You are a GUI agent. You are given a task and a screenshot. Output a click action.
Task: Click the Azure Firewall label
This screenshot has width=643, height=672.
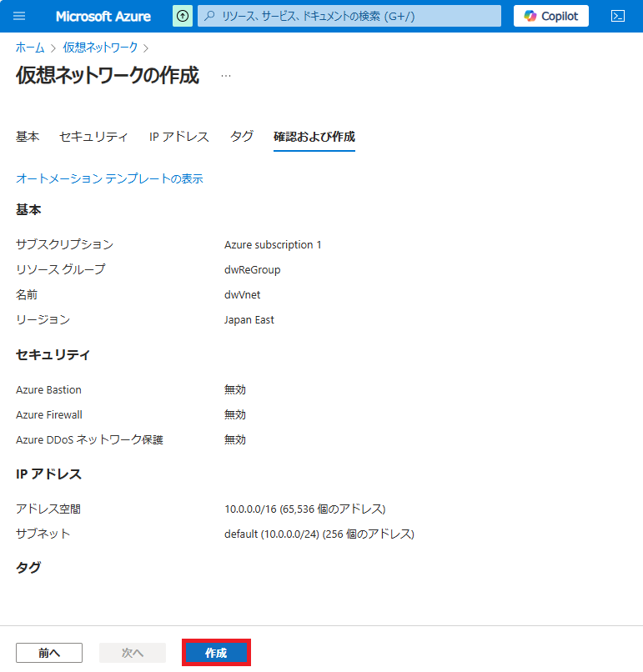[x=49, y=415]
